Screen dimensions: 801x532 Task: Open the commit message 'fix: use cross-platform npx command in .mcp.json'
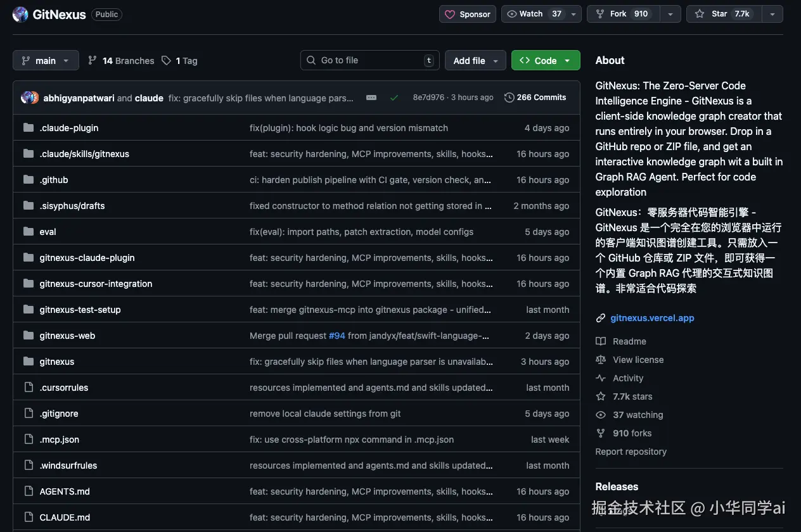click(352, 440)
